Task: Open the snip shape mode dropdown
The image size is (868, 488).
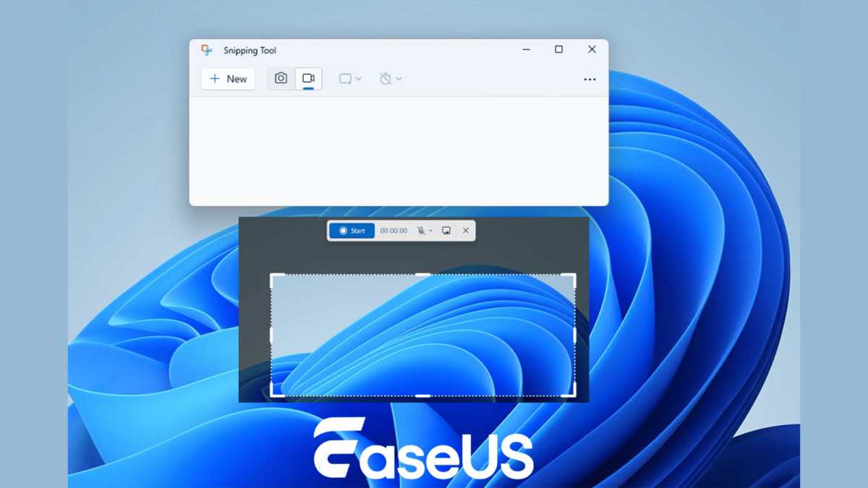Action: (x=350, y=79)
